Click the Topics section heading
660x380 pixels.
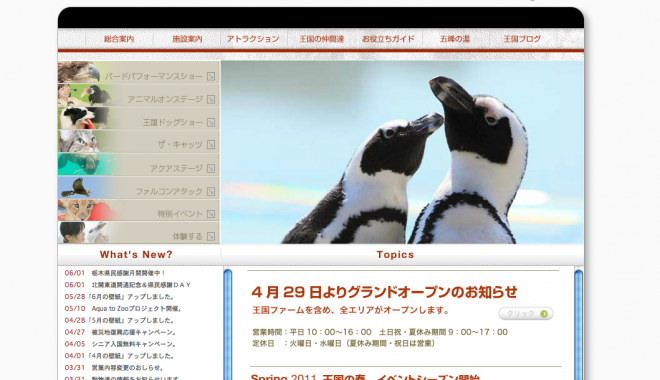[x=395, y=255]
